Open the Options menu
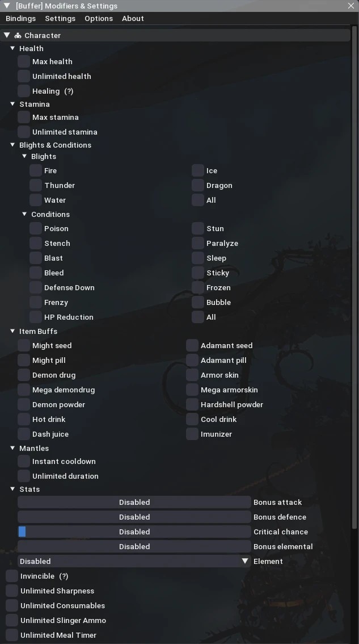359x644 pixels. pyautogui.click(x=99, y=19)
